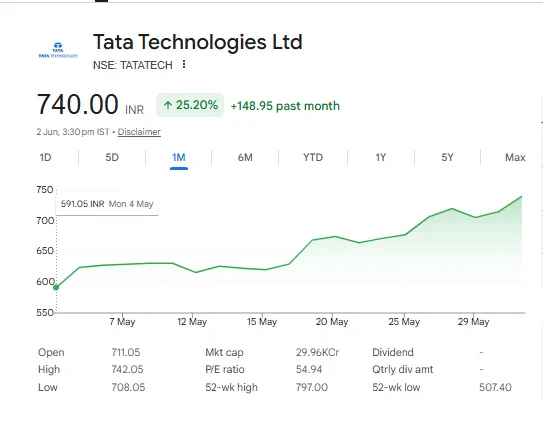
Task: Select the 1M time range tab
Action: [x=179, y=158]
